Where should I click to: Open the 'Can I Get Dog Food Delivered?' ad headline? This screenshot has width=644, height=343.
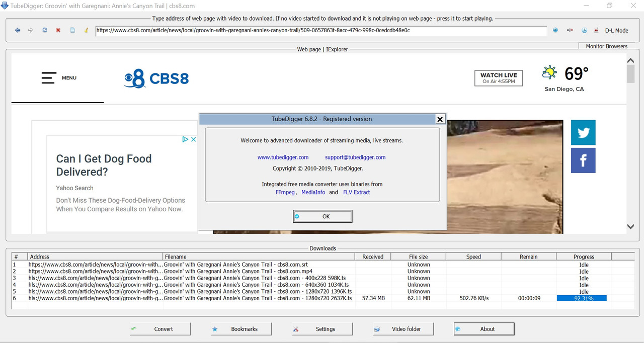[x=104, y=165]
